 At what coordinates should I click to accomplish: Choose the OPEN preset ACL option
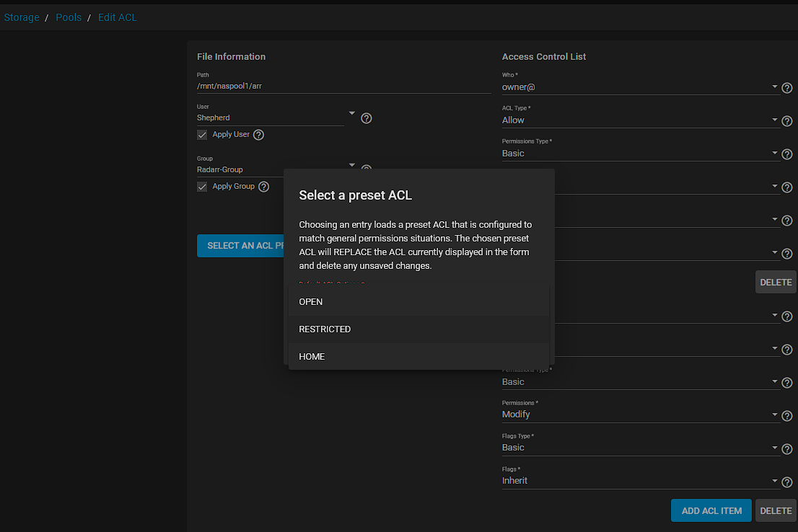pyautogui.click(x=419, y=301)
